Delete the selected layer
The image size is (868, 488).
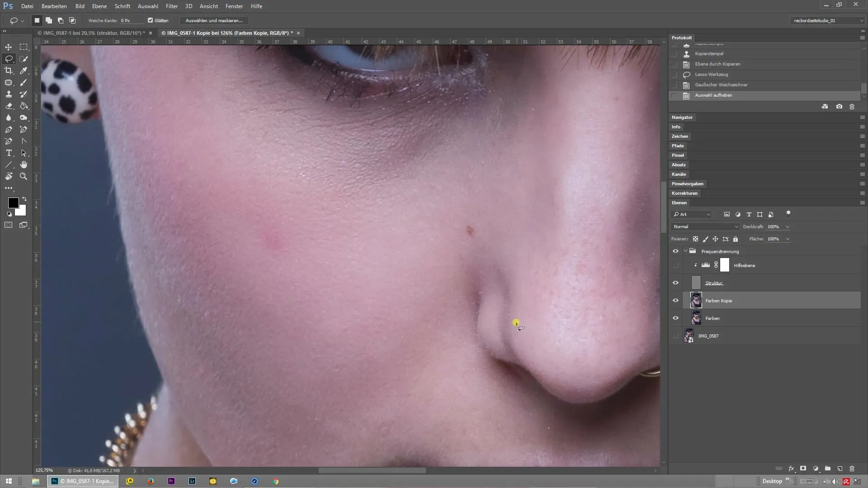tap(852, 469)
